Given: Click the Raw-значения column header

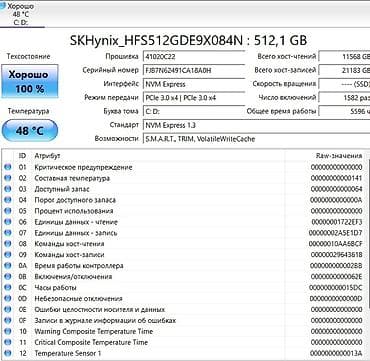Looking at the screenshot, I should [x=339, y=156].
